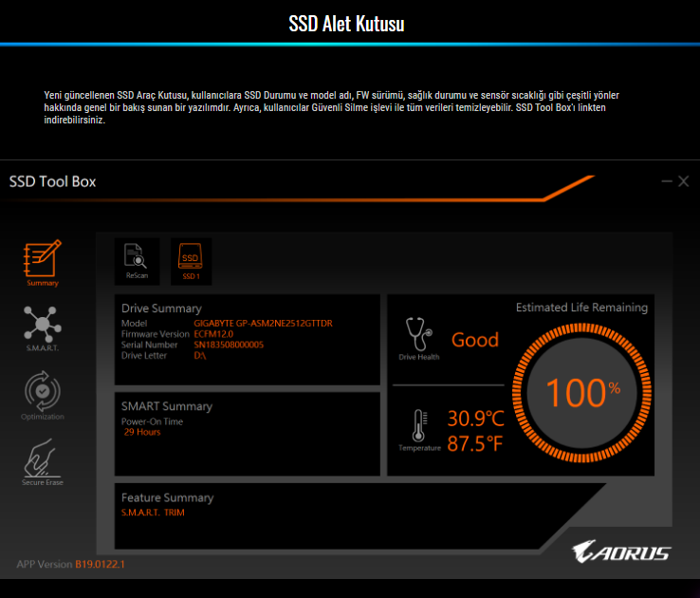Click the AORUS logo
This screenshot has height=598, width=700.
621,552
